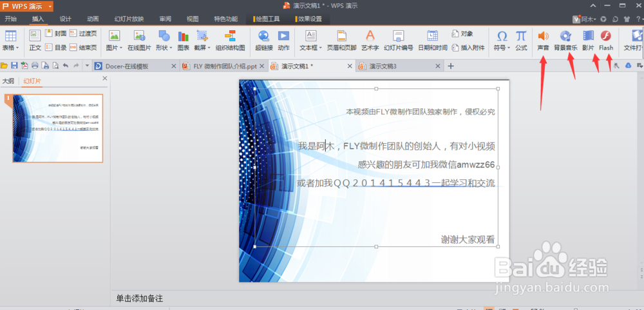Insert a 公式 formula
The height and width of the screenshot is (310, 644).
[521, 41]
